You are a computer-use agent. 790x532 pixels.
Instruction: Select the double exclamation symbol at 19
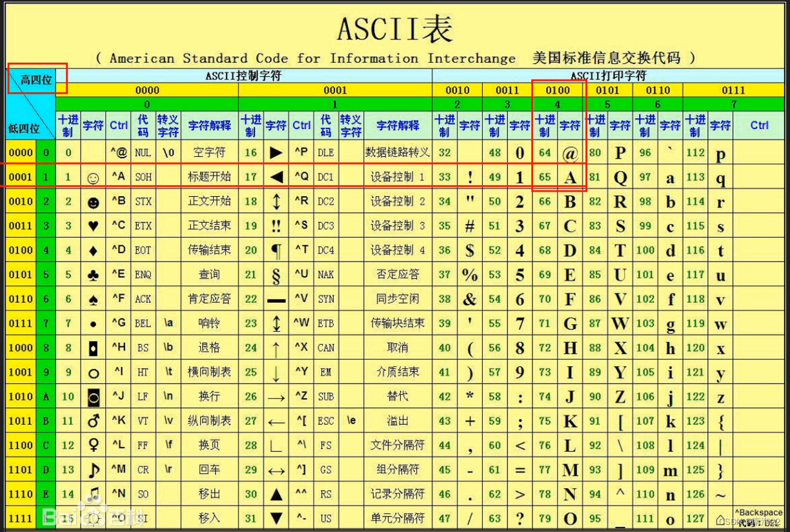coord(276,225)
